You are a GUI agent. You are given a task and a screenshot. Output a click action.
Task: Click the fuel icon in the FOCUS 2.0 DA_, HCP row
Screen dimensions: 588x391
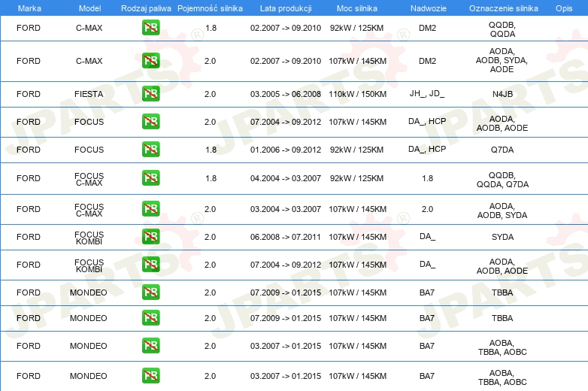pos(150,122)
